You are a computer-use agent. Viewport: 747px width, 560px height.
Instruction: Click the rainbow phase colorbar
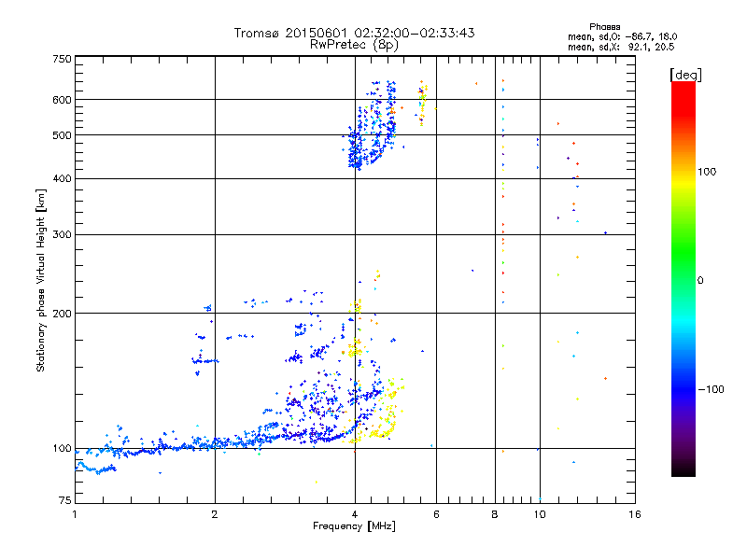pyautogui.click(x=684, y=279)
